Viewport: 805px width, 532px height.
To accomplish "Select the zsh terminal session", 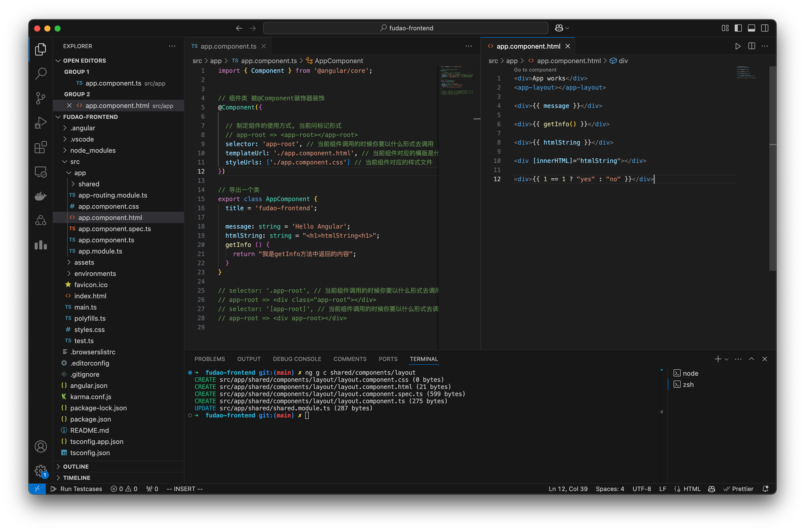I will (683, 384).
